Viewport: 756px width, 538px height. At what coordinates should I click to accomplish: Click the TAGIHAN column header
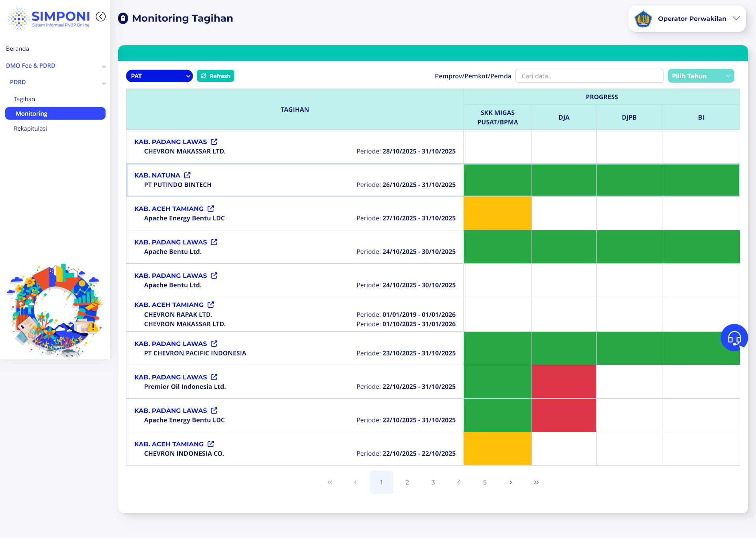pyautogui.click(x=295, y=109)
